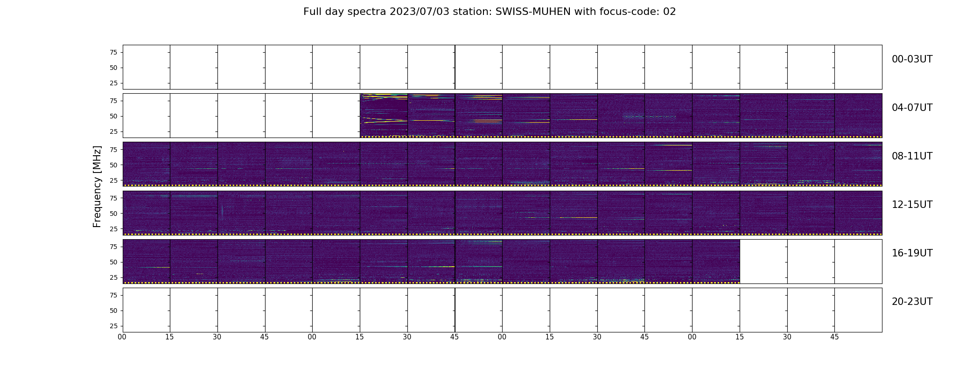The height and width of the screenshot is (373, 980).
Task: Open the 12:15 block with green band near 75 MHz
Action: coord(194,213)
